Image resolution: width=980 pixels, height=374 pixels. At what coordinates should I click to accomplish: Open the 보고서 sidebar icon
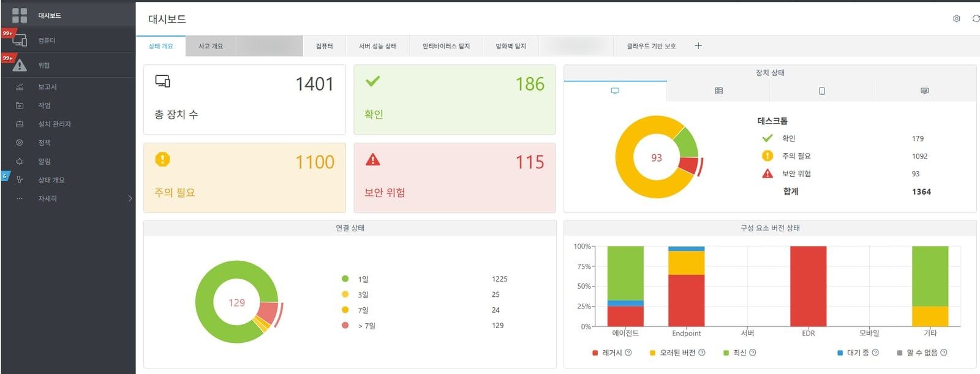point(20,87)
